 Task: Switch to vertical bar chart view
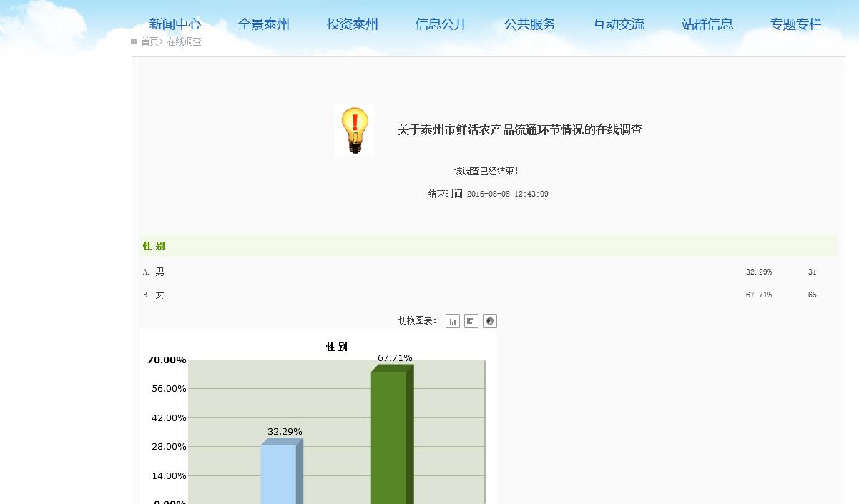(453, 321)
